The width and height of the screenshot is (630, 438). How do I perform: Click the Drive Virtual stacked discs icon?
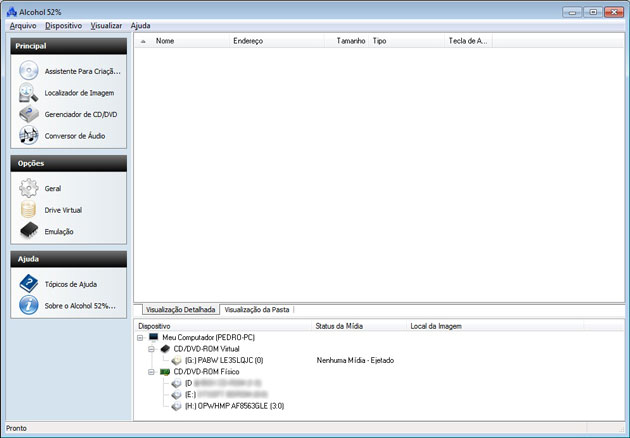[x=28, y=210]
